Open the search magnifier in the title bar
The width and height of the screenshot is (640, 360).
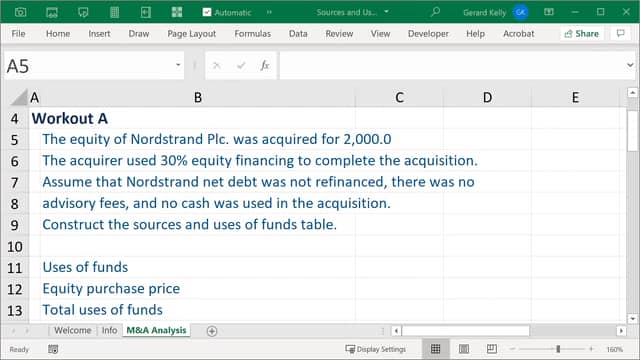[x=436, y=12]
